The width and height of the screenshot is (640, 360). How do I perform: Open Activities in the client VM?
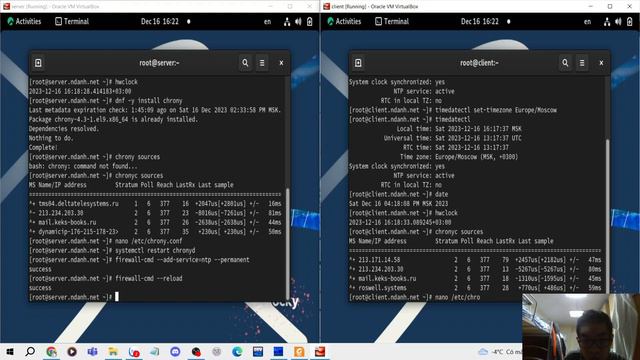pyautogui.click(x=344, y=22)
